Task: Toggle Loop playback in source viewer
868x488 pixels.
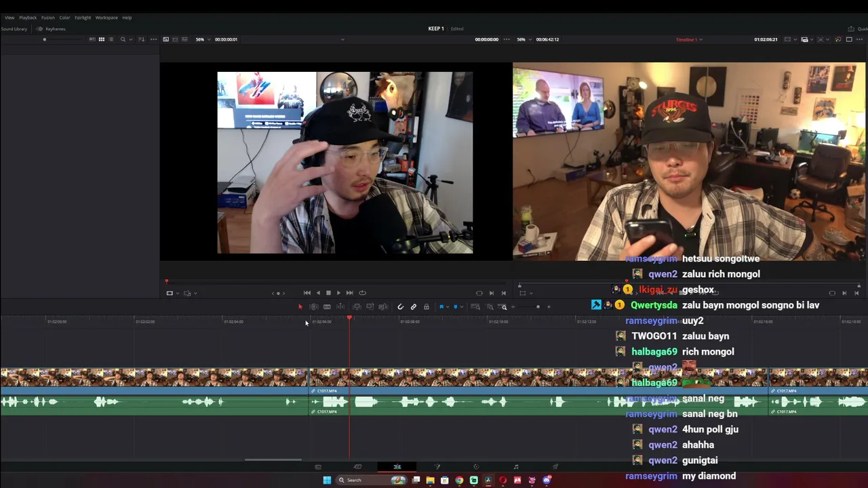Action: [362, 293]
